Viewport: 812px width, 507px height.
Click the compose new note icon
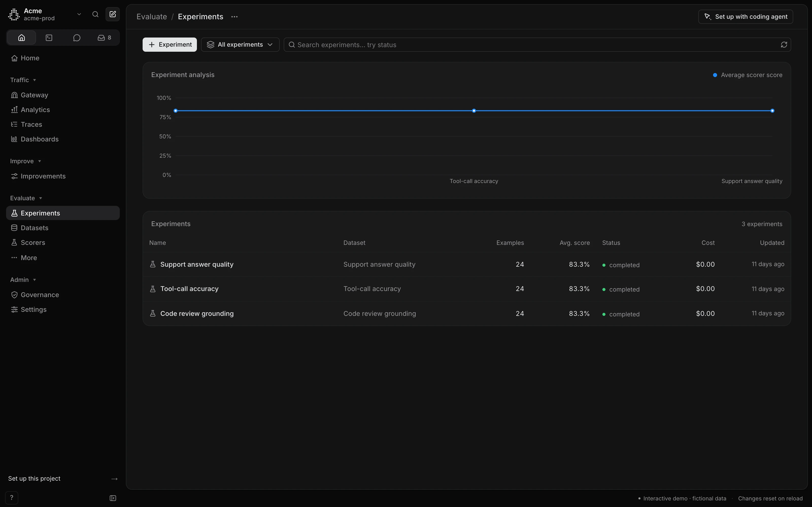113,14
